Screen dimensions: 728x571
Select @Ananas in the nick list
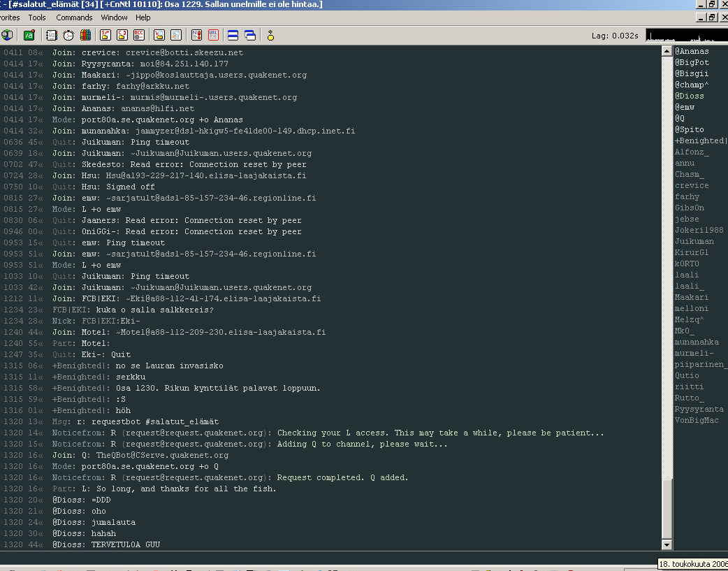[692, 51]
